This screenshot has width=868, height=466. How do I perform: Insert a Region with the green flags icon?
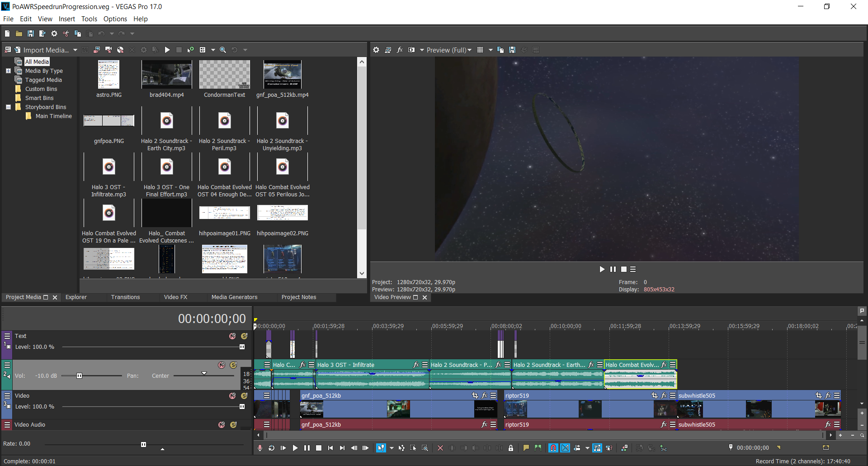pyautogui.click(x=538, y=448)
